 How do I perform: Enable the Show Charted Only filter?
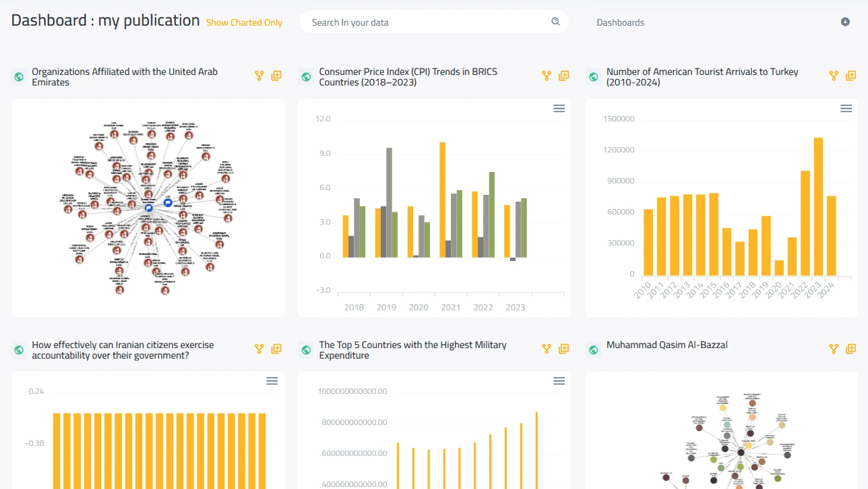pyautogui.click(x=243, y=22)
